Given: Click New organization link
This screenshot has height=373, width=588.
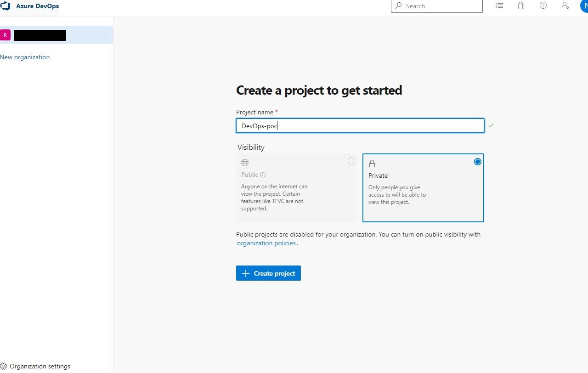Looking at the screenshot, I should (x=25, y=57).
